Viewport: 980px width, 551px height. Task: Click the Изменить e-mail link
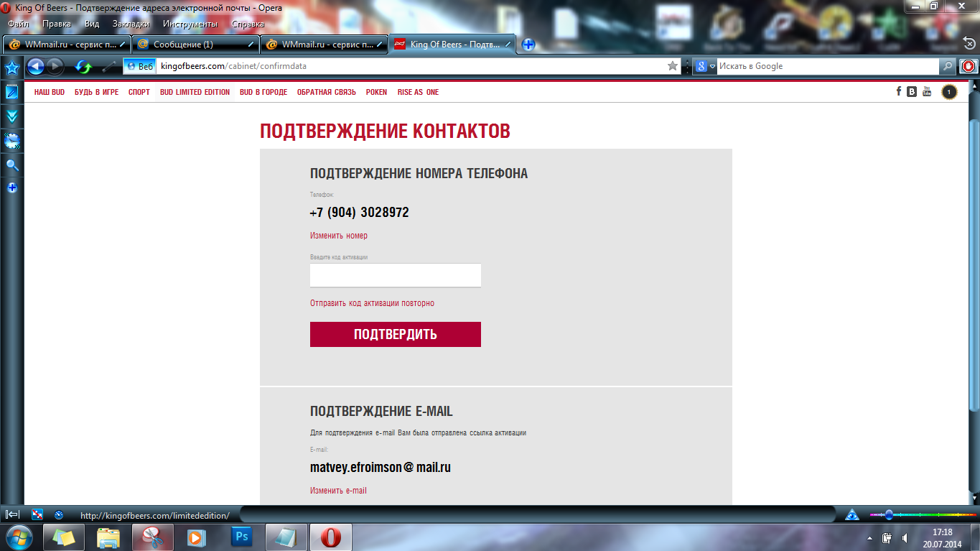[x=338, y=491]
